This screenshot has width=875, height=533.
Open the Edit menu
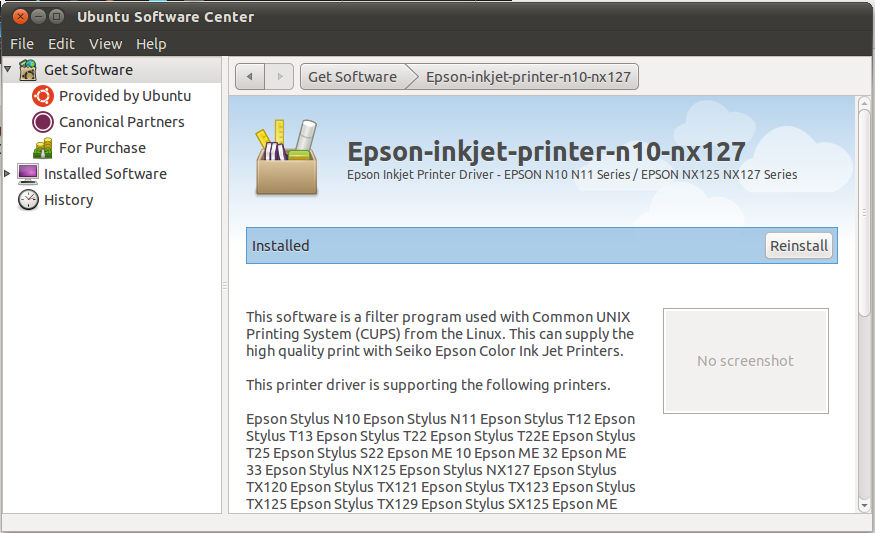[x=61, y=44]
